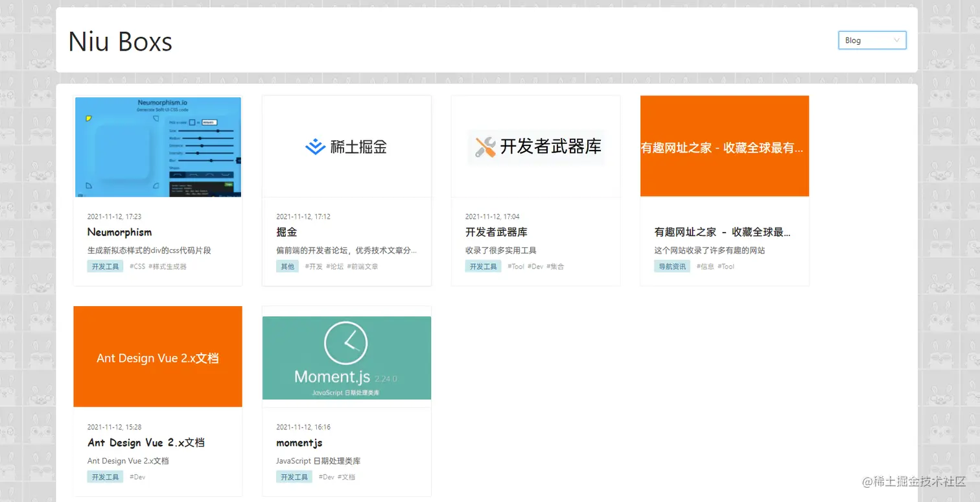Click description 收录了很多实用工具
Image resolution: width=980 pixels, height=502 pixels.
coord(500,250)
